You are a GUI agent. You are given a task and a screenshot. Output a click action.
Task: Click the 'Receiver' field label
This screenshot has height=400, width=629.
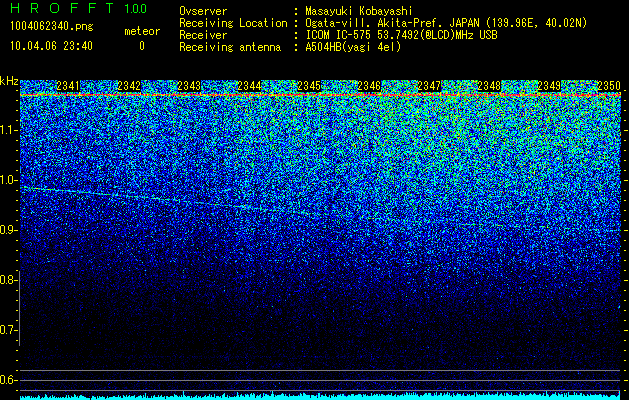[x=203, y=35]
